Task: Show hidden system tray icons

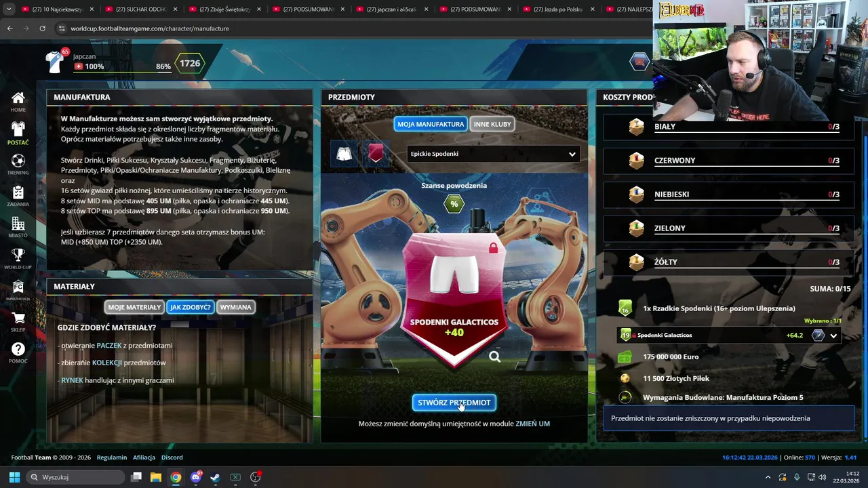Action: (x=767, y=477)
